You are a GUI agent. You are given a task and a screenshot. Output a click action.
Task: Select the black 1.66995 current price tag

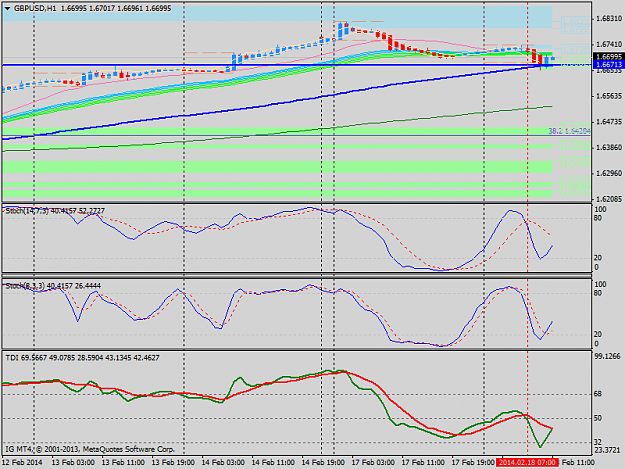[x=608, y=57]
